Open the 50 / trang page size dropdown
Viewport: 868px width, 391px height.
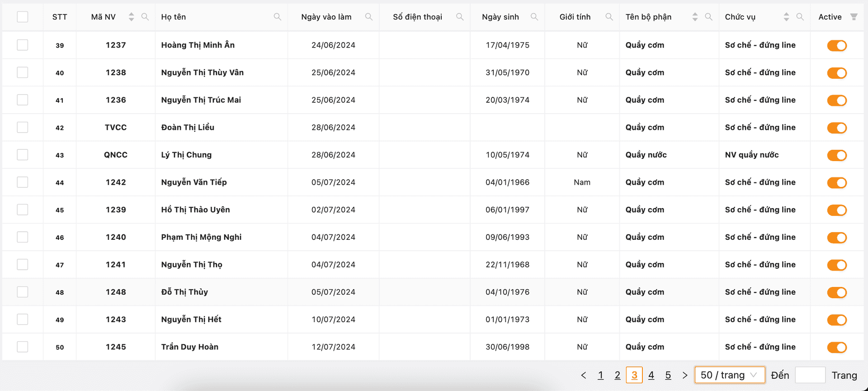[x=729, y=375]
